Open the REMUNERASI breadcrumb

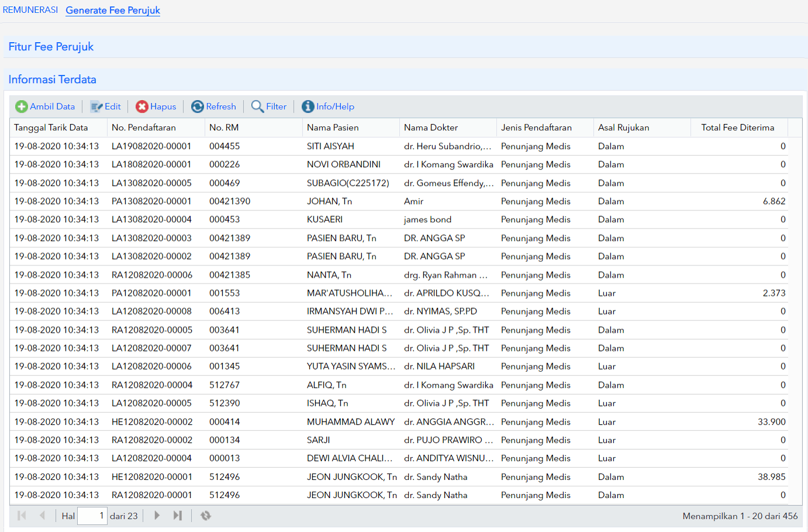tap(30, 10)
